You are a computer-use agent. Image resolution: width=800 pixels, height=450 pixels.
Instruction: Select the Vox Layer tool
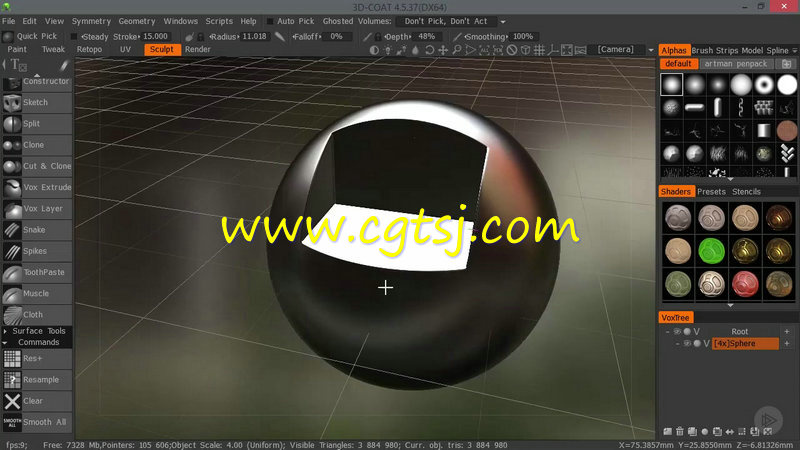pyautogui.click(x=37, y=209)
